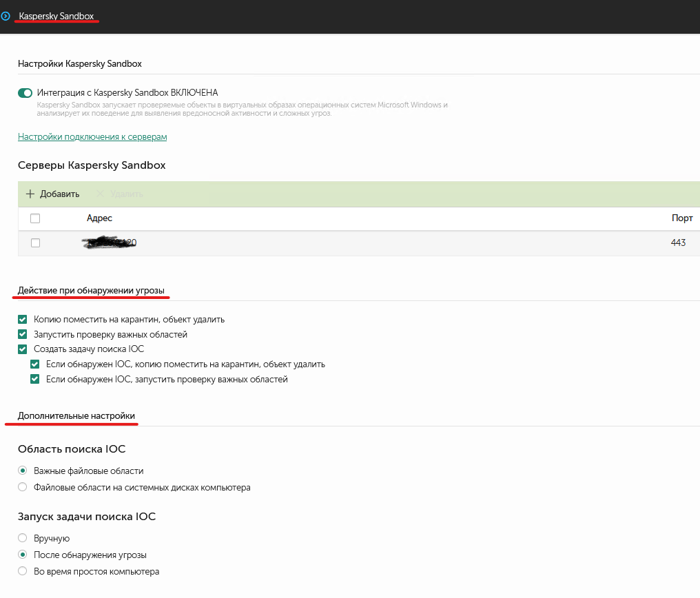Click the 'Область поиска IOC' heading

72,449
